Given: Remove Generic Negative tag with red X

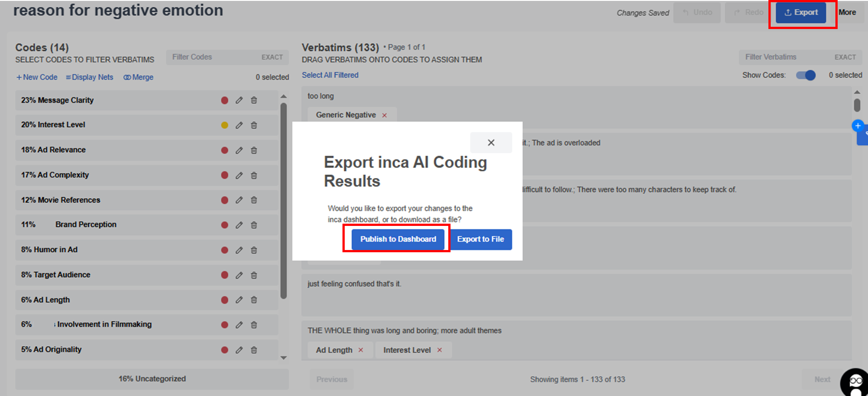Looking at the screenshot, I should (x=384, y=115).
